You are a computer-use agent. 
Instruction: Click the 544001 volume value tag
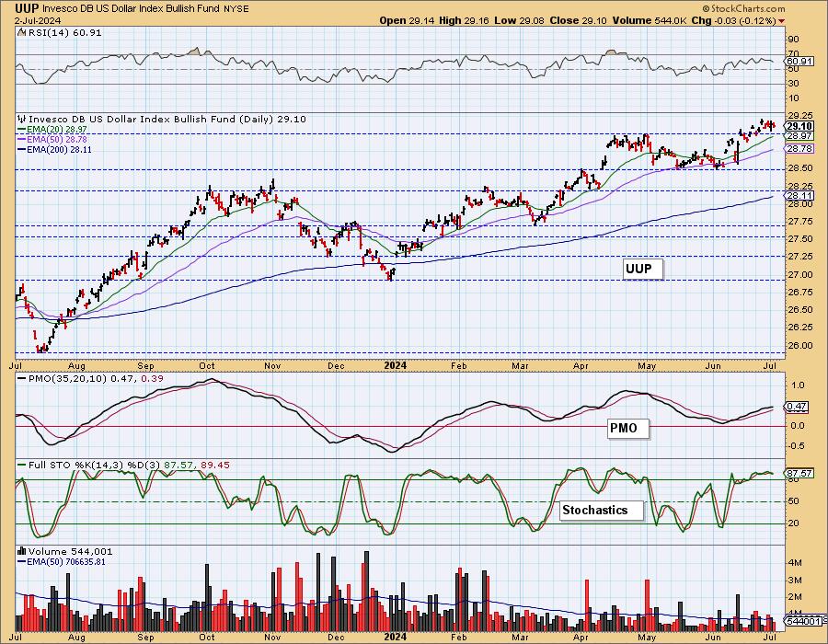coord(803,622)
